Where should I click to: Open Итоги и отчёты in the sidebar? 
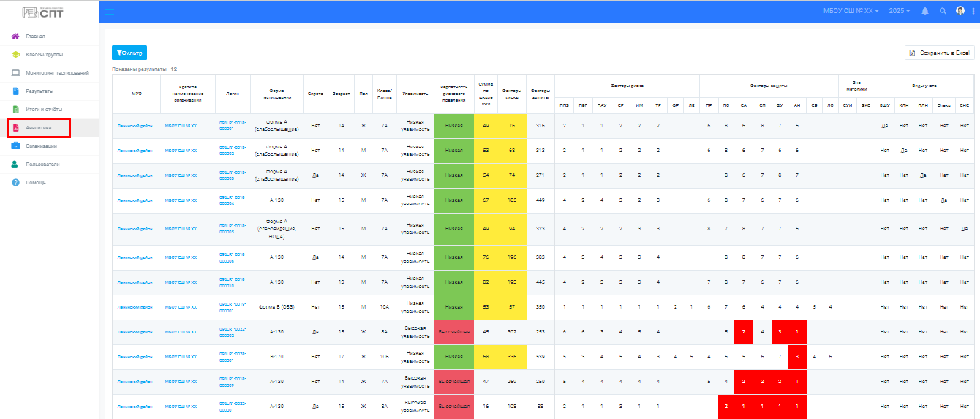[43, 109]
